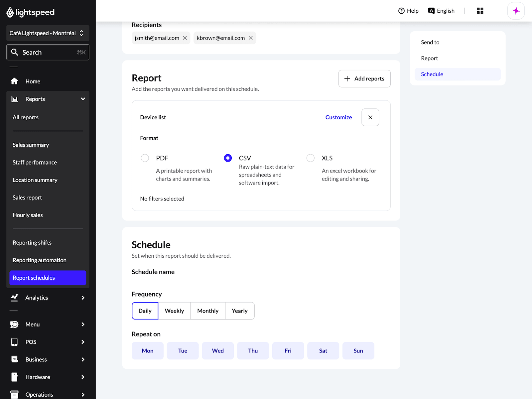
Task: Click the POS tablet icon
Action: click(14, 342)
